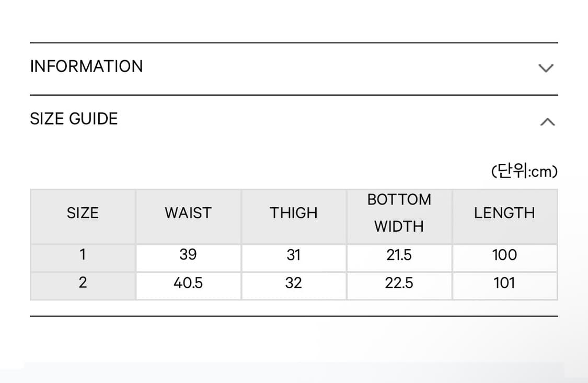The width and height of the screenshot is (588, 383).
Task: Click waist value 40.5 cell
Action: (x=188, y=283)
